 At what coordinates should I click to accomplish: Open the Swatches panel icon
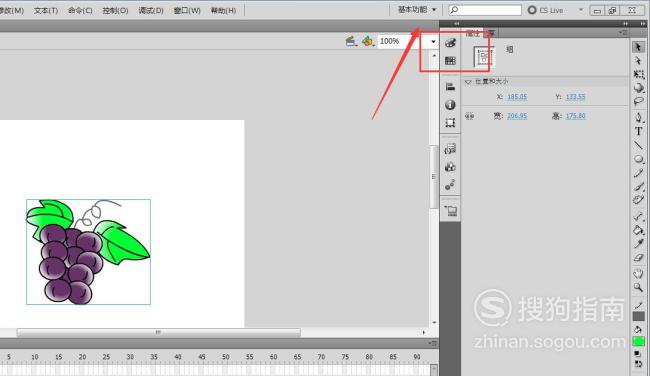(x=450, y=61)
